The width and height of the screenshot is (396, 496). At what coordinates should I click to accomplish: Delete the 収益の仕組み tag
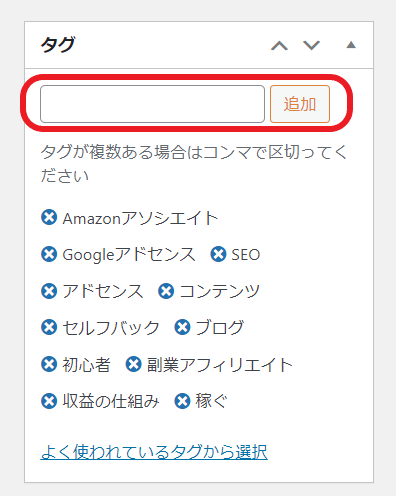49,401
